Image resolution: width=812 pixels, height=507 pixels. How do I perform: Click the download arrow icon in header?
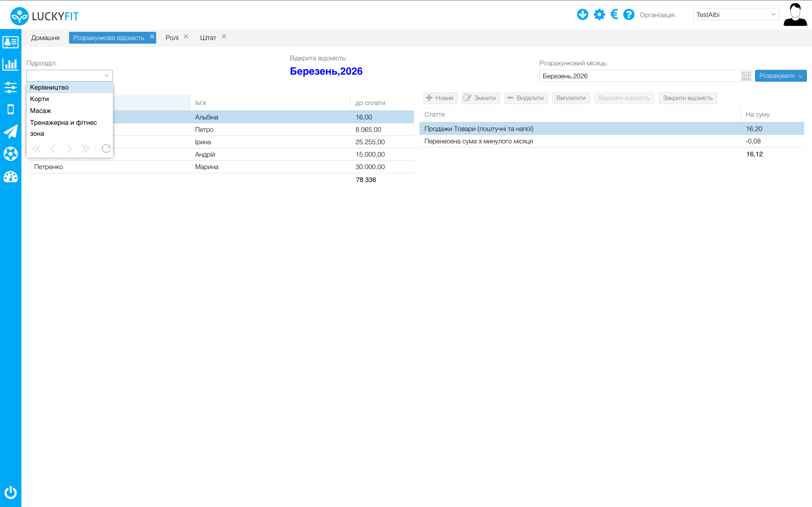pos(582,15)
